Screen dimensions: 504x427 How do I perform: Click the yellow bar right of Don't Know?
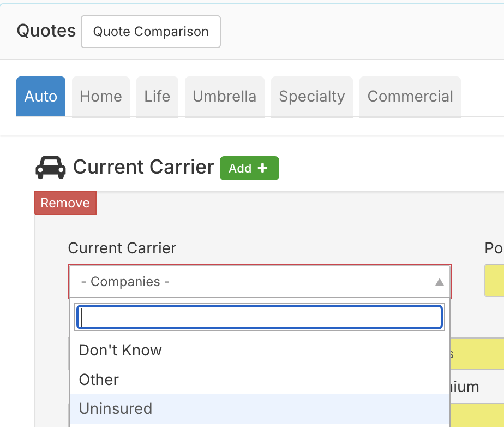click(x=477, y=353)
